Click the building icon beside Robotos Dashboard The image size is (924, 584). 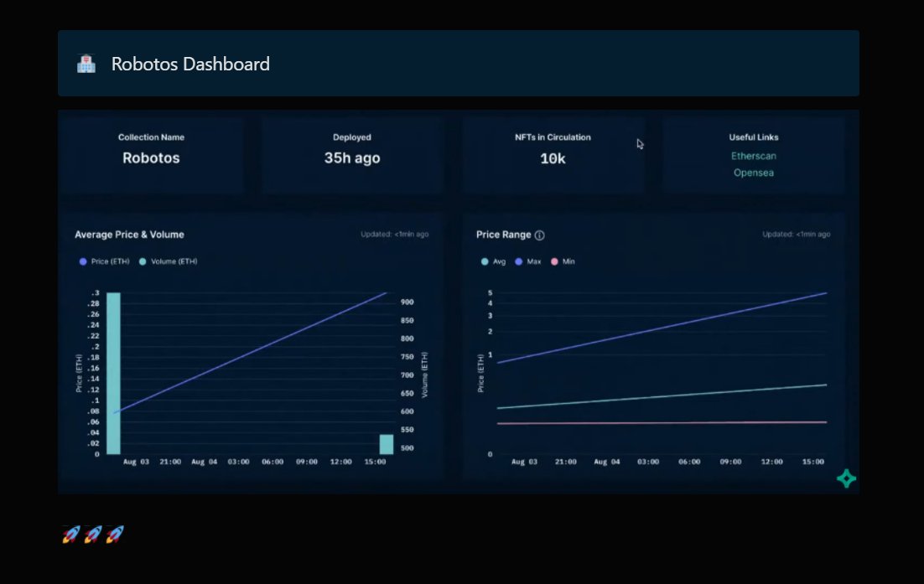pos(86,64)
